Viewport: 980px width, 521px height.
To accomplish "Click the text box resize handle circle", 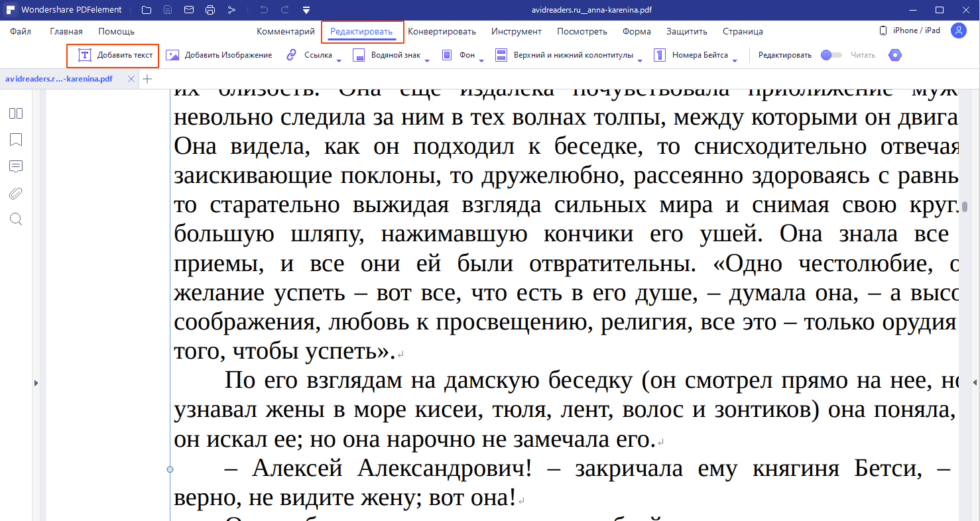I will (170, 469).
